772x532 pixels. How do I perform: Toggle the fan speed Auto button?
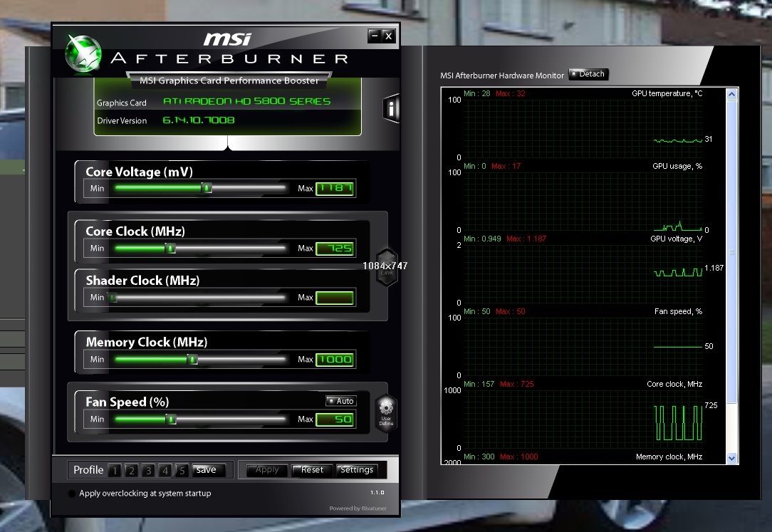[340, 401]
